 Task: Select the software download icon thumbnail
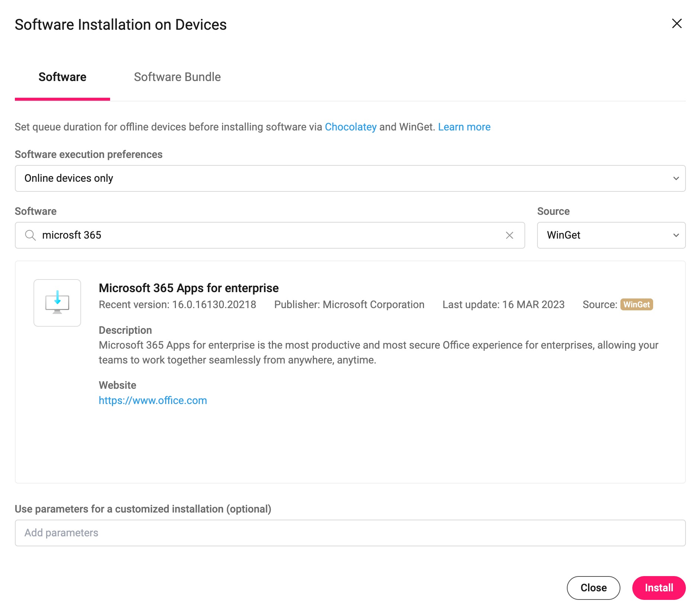click(x=57, y=303)
